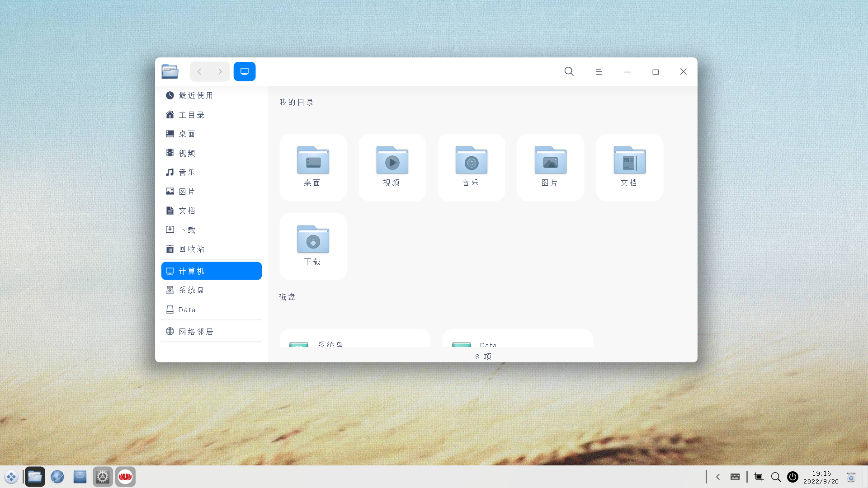The height and width of the screenshot is (488, 868).
Task: Select the Home directory (主目录) in sidebar
Action: point(191,114)
